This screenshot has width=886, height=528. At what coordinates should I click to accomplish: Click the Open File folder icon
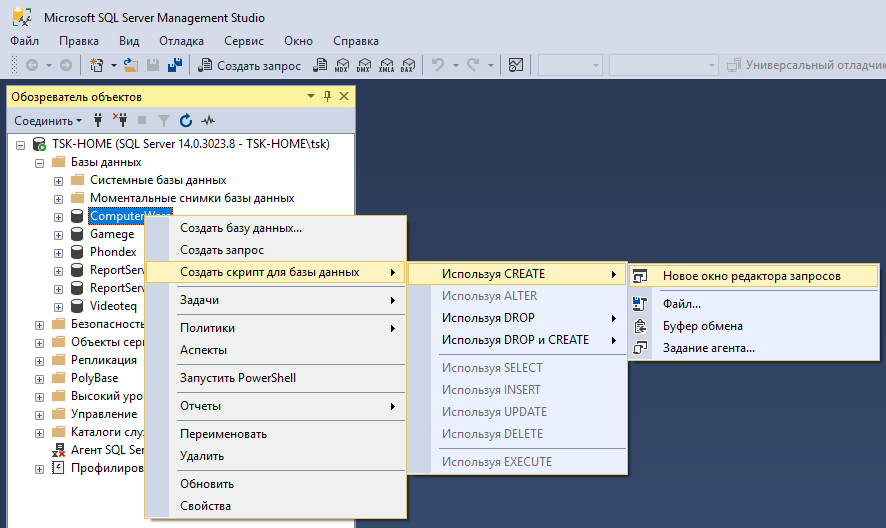tap(131, 65)
